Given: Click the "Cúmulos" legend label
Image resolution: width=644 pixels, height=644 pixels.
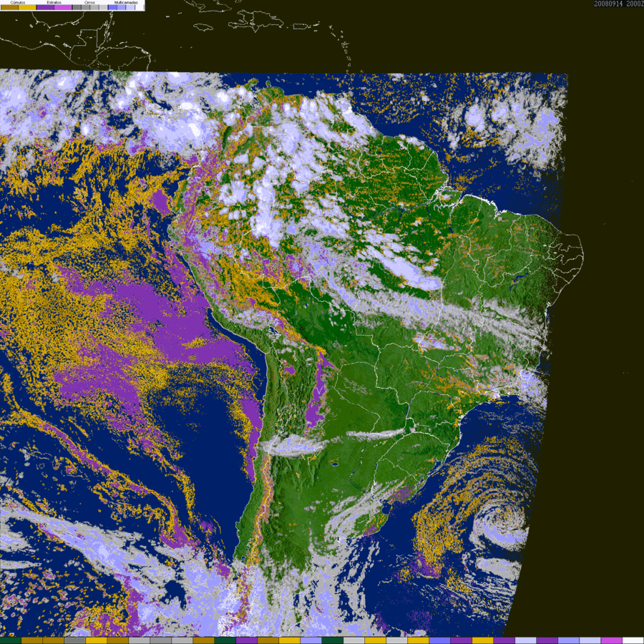Looking at the screenshot, I should click(x=18, y=2).
